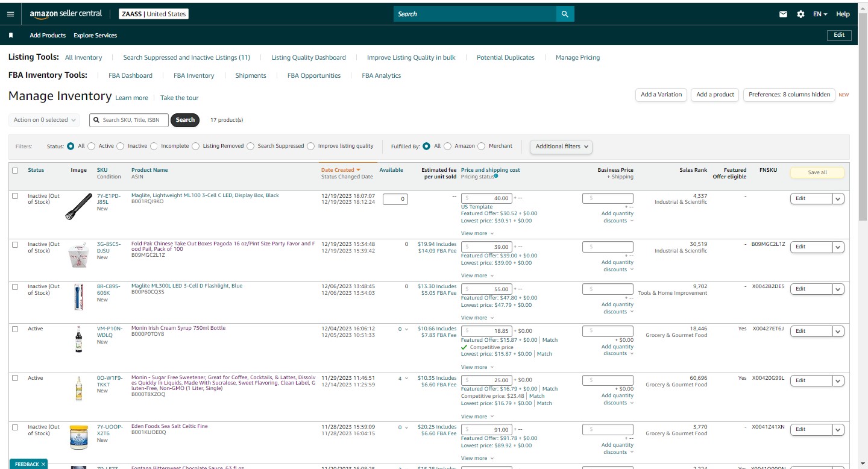This screenshot has width=868, height=469.
Task: Open the Monin Irish Cream bottle thumbnail
Action: click(x=79, y=339)
